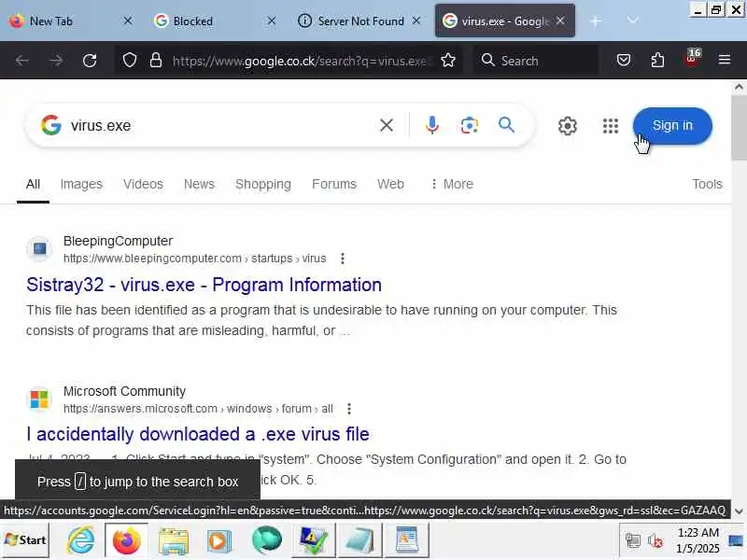
Task: Open Google quick settings gear
Action: [x=568, y=126]
